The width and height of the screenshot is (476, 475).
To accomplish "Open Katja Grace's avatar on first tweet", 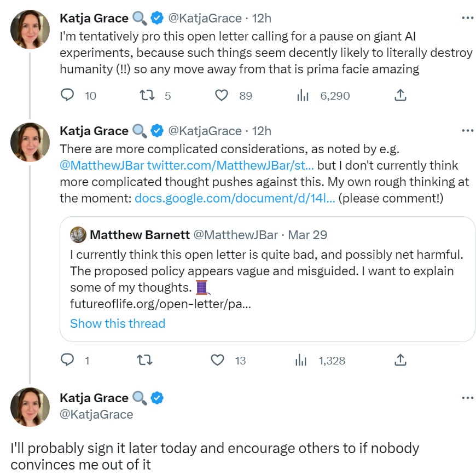I will [x=30, y=30].
